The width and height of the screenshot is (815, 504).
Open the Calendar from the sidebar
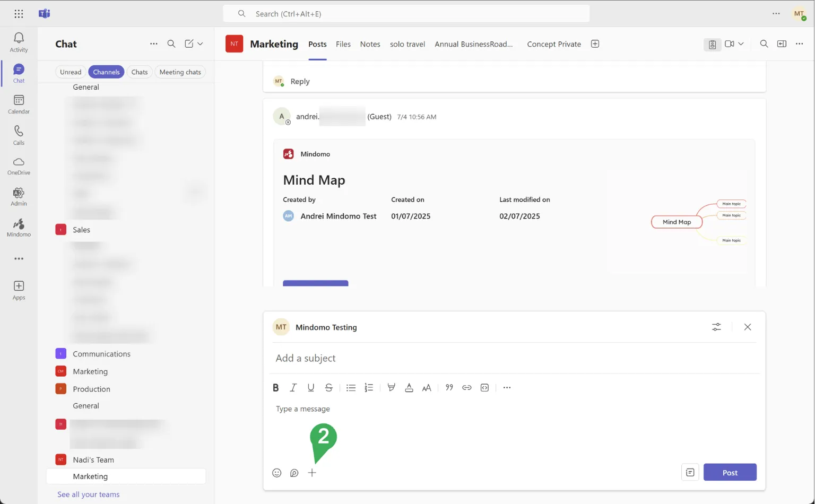(19, 104)
